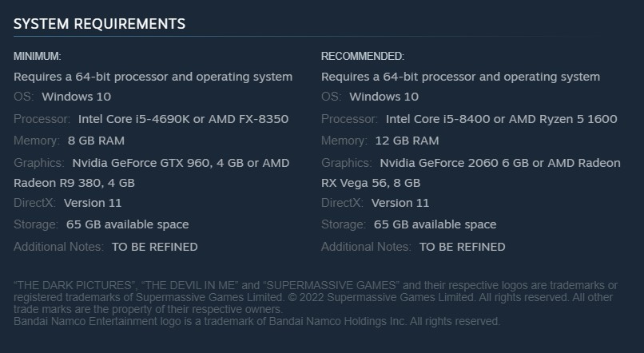This screenshot has width=644, height=353.
Task: Click minimum 65 GB available space text
Action: (127, 224)
